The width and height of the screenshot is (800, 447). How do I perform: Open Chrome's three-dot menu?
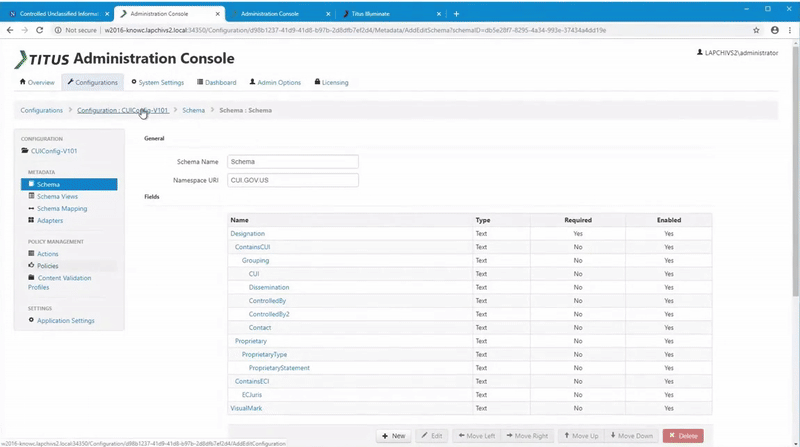tap(790, 30)
